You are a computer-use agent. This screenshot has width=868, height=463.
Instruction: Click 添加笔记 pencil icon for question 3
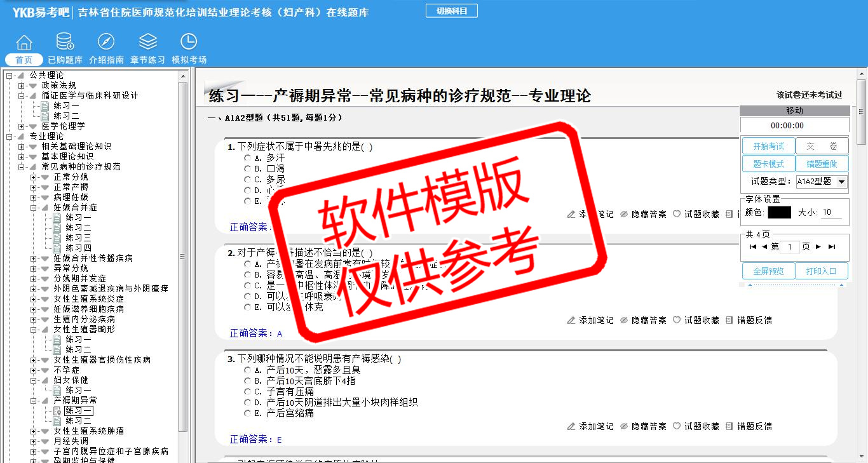pos(571,427)
